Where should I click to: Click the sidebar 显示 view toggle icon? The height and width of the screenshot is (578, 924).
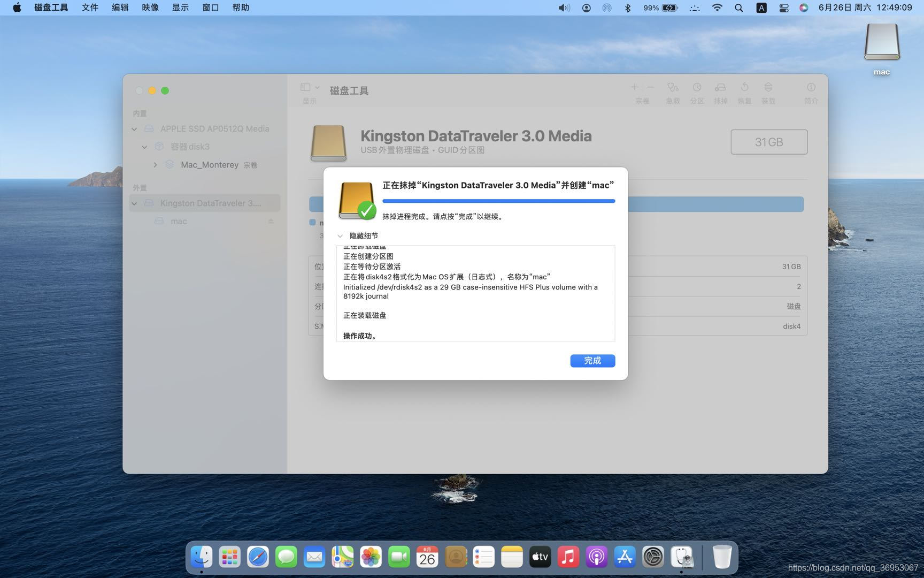click(x=305, y=87)
